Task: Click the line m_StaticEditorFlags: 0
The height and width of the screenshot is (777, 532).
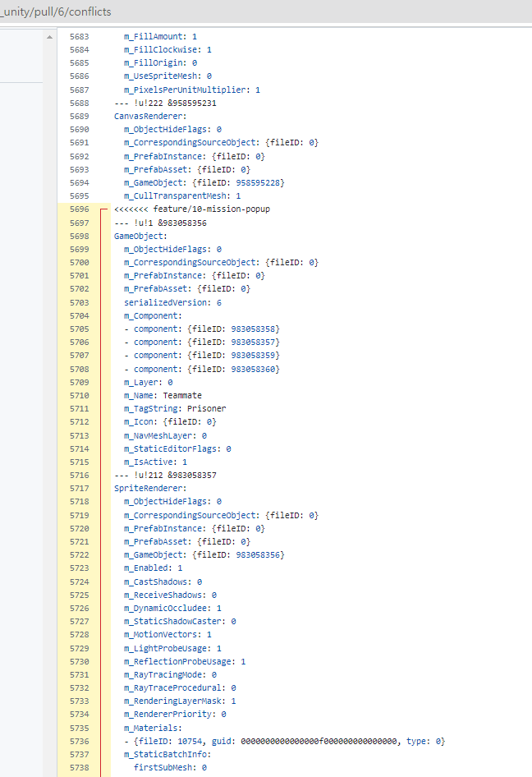Action: click(x=177, y=448)
